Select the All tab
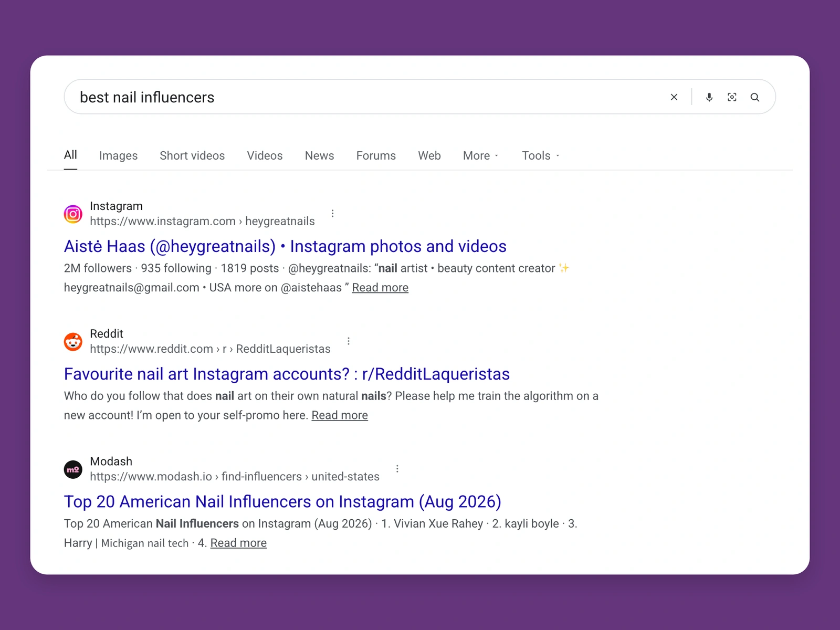Viewport: 840px width, 630px height. point(70,155)
